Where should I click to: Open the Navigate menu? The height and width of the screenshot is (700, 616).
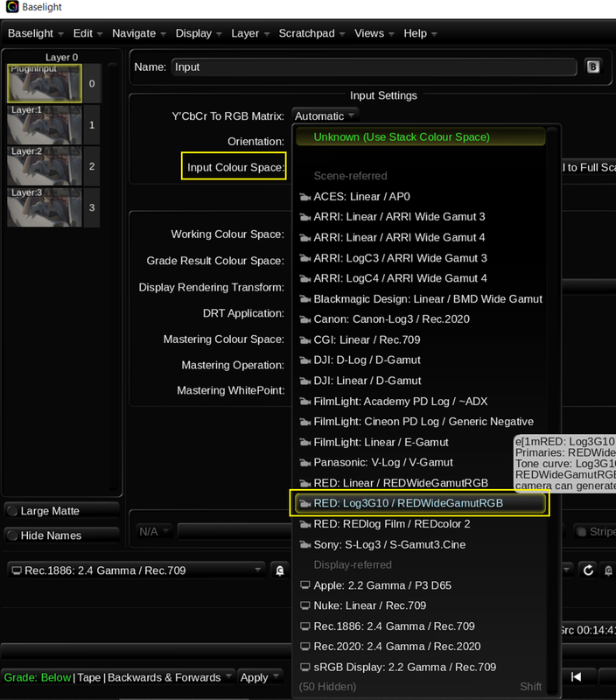coord(139,33)
